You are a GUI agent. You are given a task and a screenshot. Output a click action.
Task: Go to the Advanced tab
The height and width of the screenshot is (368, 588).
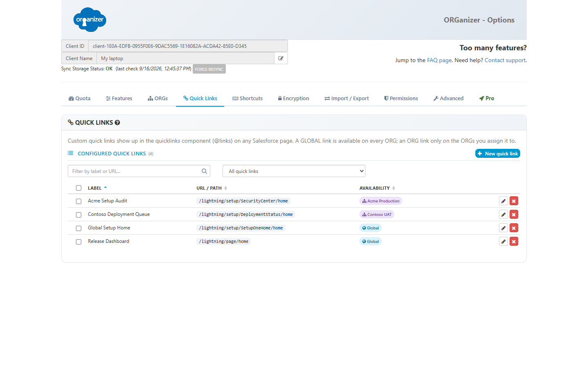pos(448,99)
